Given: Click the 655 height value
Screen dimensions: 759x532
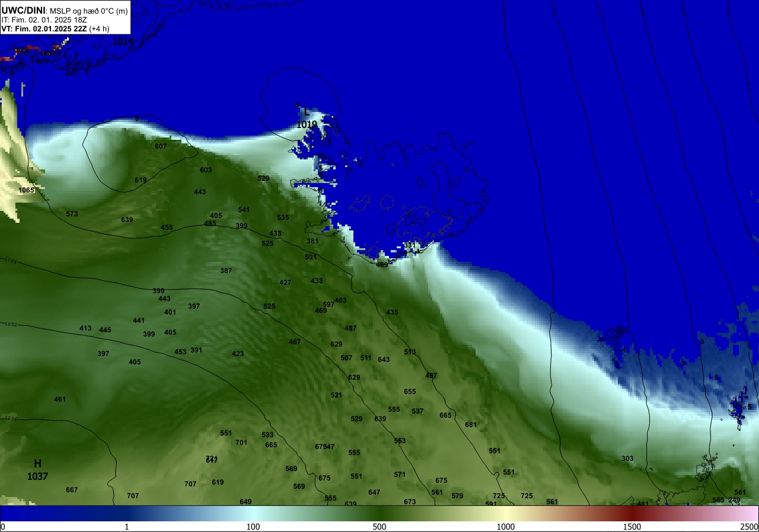Looking at the screenshot, I should [x=410, y=392].
